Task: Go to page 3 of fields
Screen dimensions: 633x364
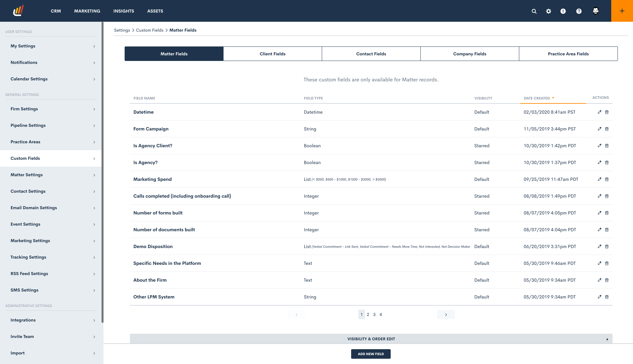Action: [x=374, y=314]
